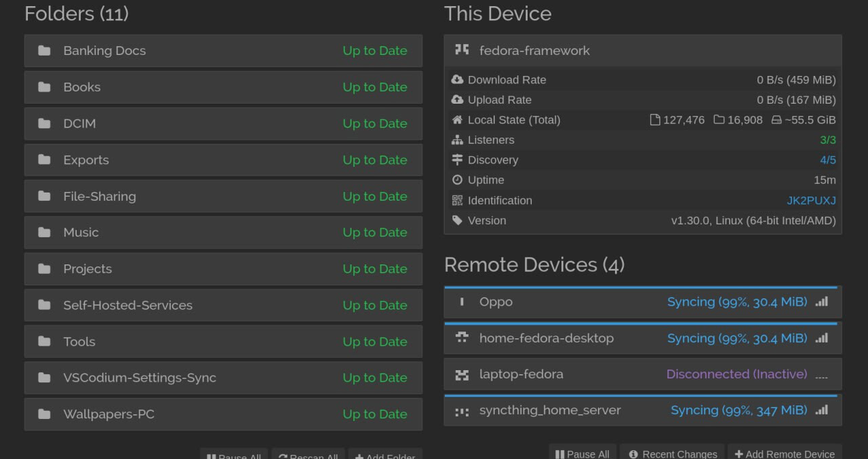Pause All folders button
This screenshot has height=459, width=868.
click(x=234, y=456)
